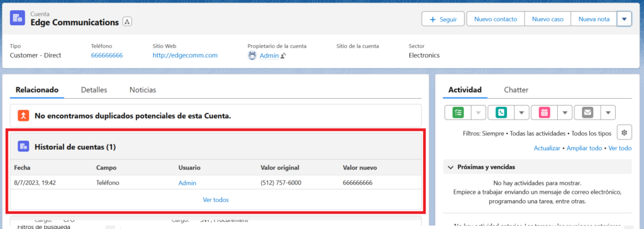Click the Ver todo activity link
644x229 pixels.
[x=620, y=148]
